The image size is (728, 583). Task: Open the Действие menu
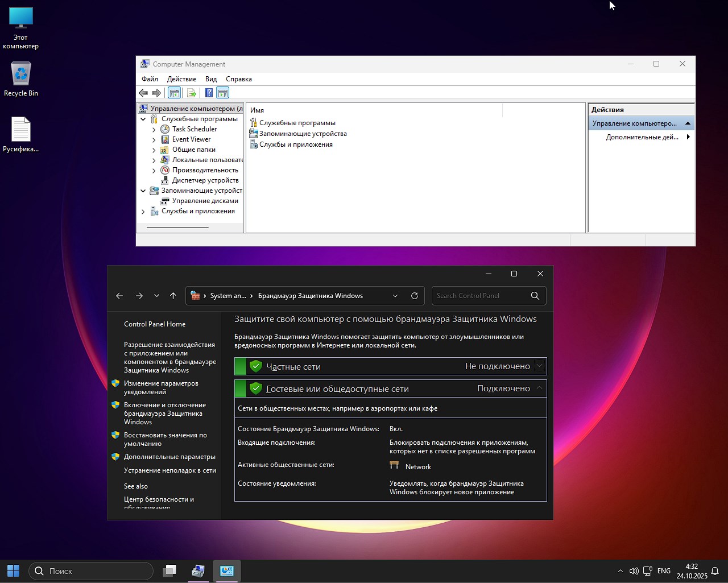tap(181, 79)
